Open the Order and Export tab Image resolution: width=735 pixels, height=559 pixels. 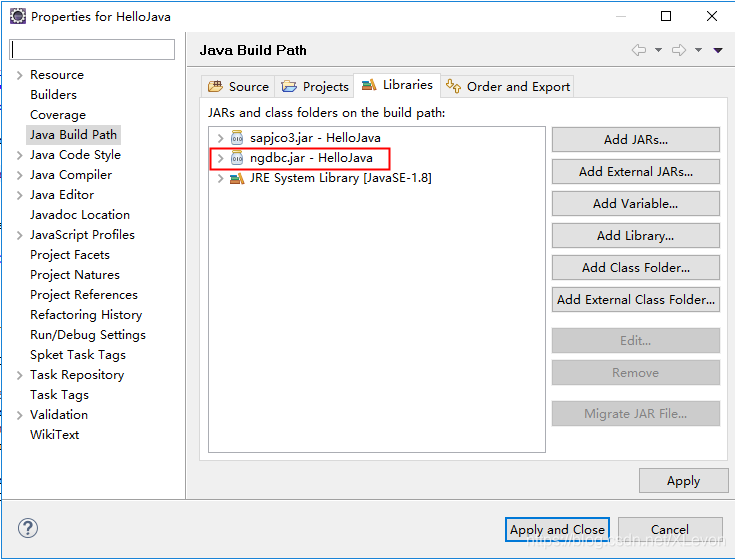click(508, 87)
